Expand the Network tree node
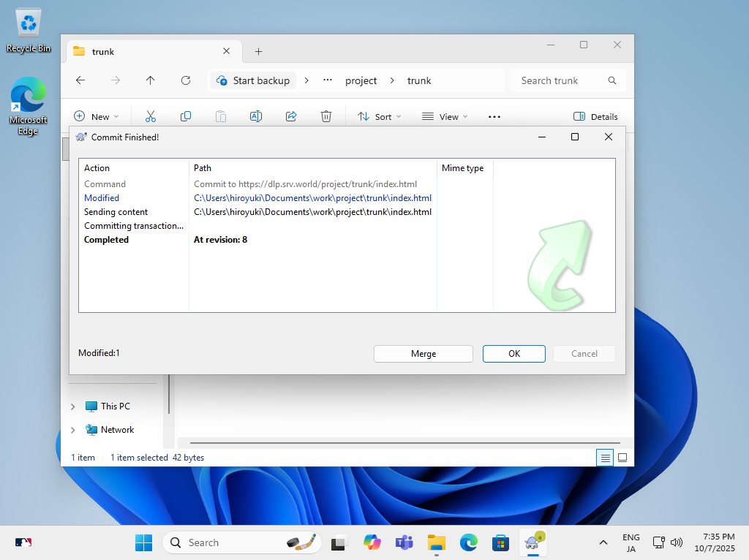The height and width of the screenshot is (560, 749). [72, 430]
